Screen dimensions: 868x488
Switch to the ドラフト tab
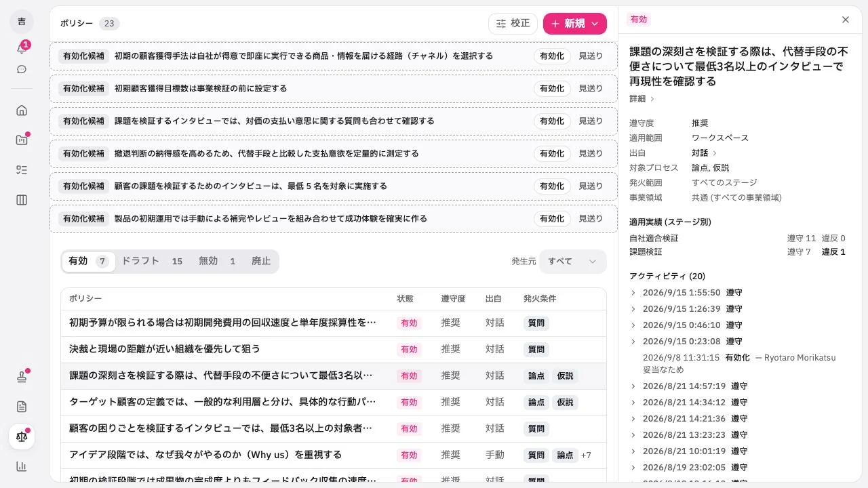pos(152,262)
